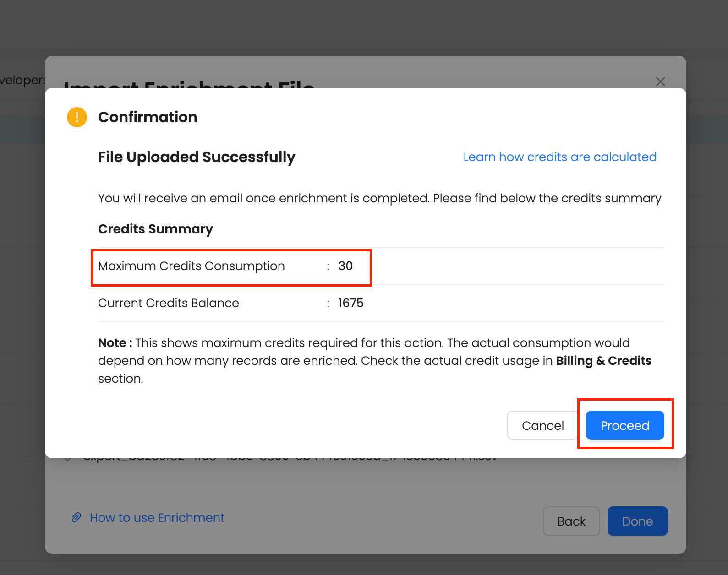728x575 pixels.
Task: Click the maximum credits value 30
Action: click(x=345, y=266)
